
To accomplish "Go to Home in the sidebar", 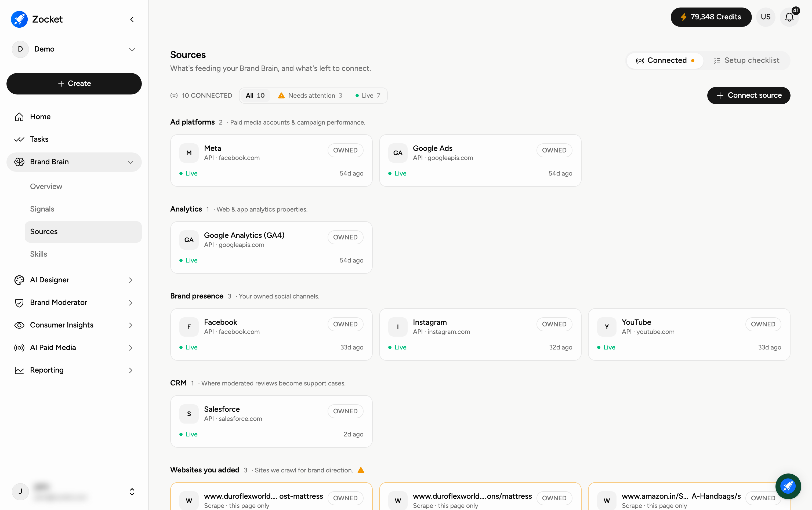I will click(x=74, y=117).
